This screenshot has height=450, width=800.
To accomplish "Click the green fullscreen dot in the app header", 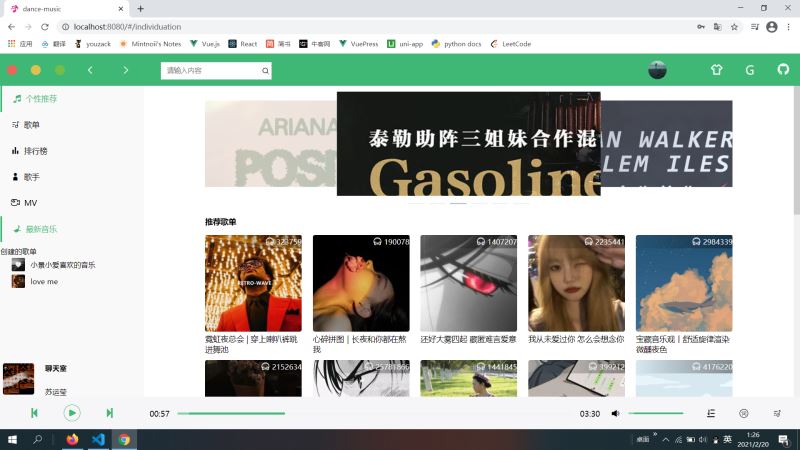I will tap(60, 70).
